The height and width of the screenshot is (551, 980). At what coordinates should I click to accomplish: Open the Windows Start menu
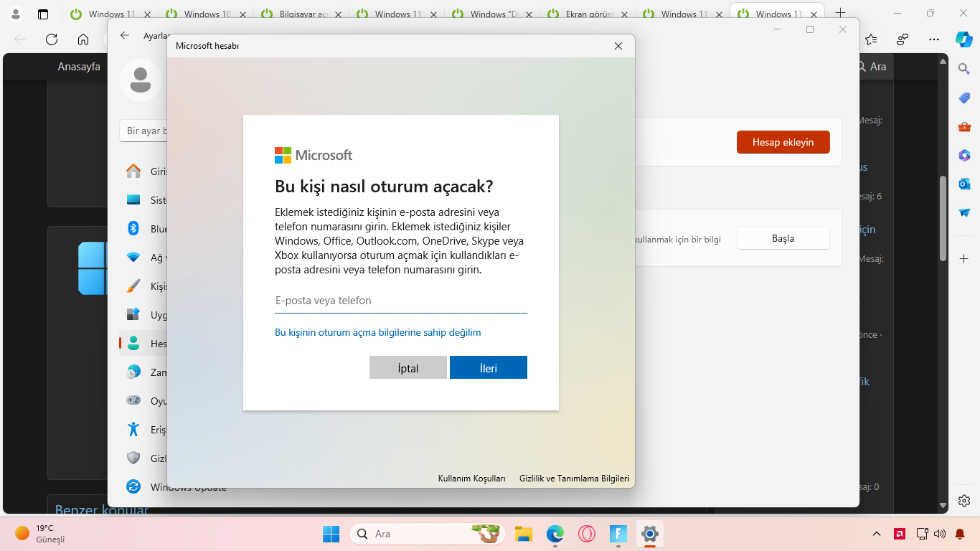pos(331,534)
